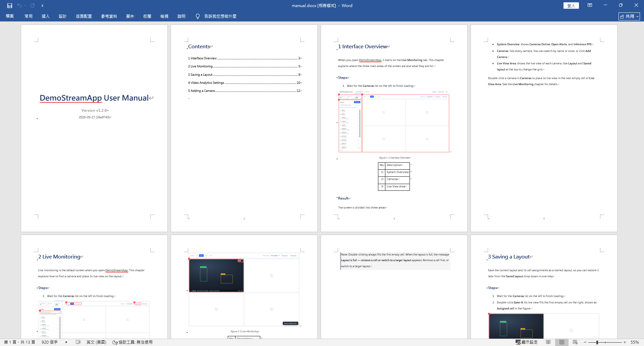
Task: Open the Customize Quick Access Toolbar dropdown
Action: click(42, 6)
